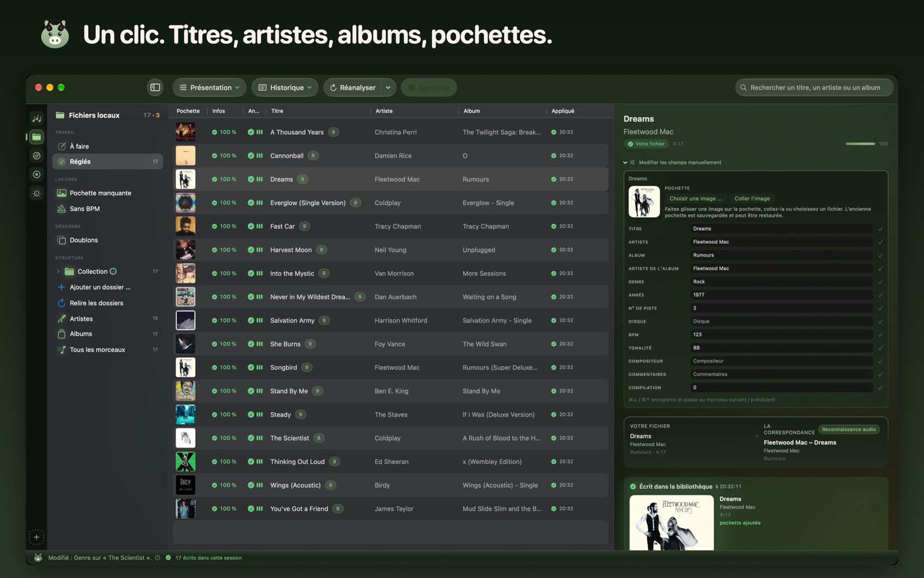Click the pig mascot icon in status bar
Image resolution: width=924 pixels, height=578 pixels.
(38, 558)
